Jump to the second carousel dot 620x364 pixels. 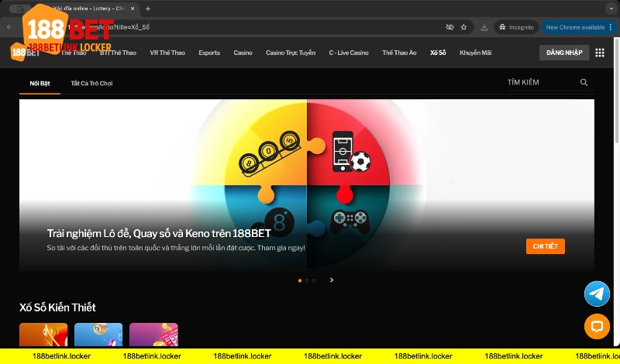[307, 280]
